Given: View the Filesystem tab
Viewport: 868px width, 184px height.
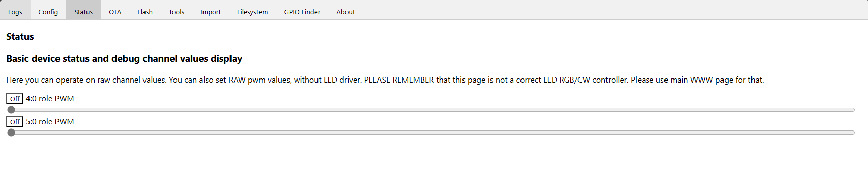Looking at the screenshot, I should point(252,11).
